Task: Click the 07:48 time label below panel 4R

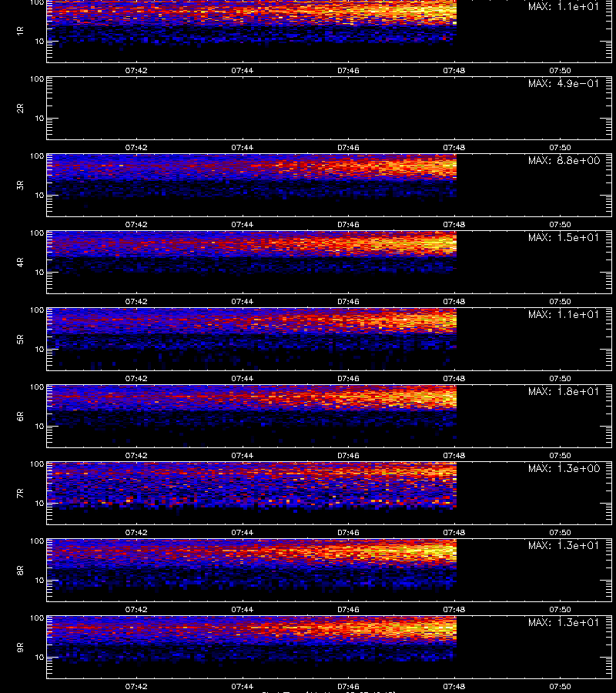Action: (454, 301)
